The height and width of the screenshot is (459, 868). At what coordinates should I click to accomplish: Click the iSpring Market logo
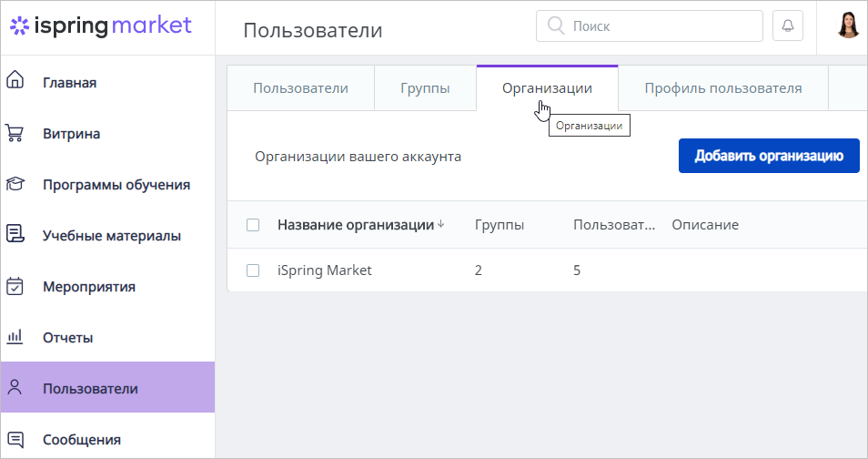coord(101,26)
